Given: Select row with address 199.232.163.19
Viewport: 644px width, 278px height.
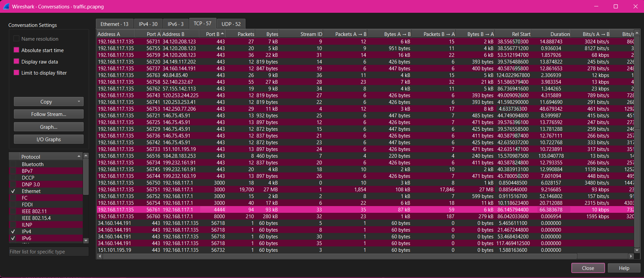Looking at the screenshot, I should [365, 176].
